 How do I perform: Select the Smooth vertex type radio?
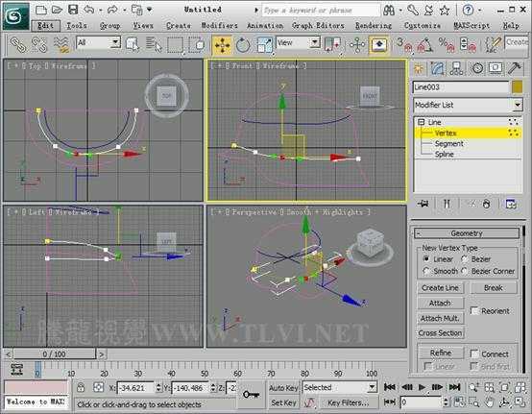click(x=426, y=271)
